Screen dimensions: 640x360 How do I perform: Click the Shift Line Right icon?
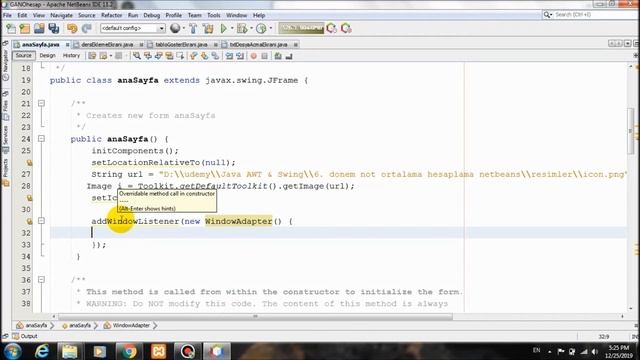pos(240,56)
